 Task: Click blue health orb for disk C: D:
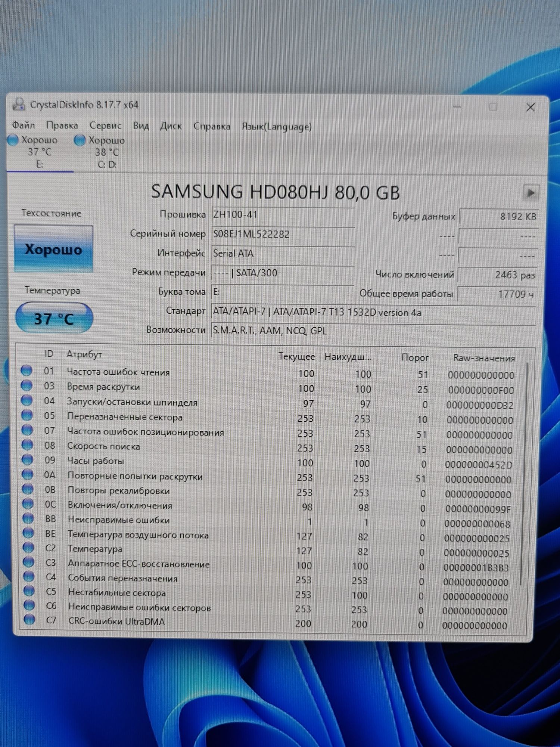pos(80,140)
